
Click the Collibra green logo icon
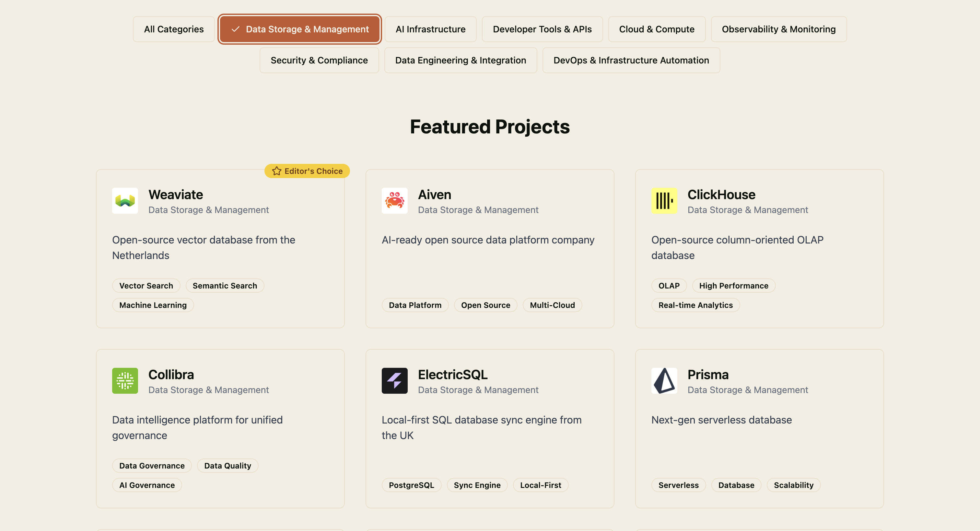(125, 380)
